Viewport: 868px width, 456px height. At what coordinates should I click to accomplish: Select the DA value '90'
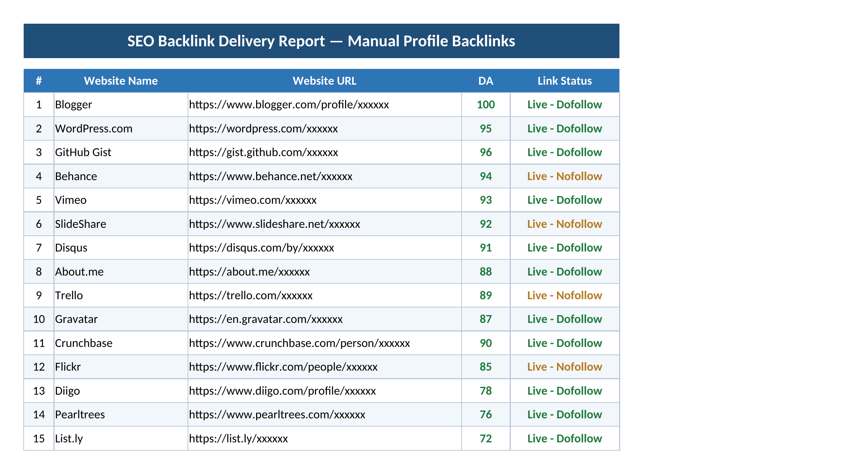tap(486, 343)
